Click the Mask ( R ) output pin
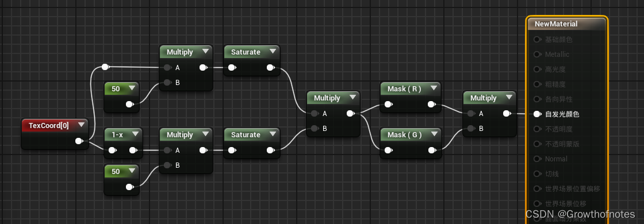 click(432, 105)
